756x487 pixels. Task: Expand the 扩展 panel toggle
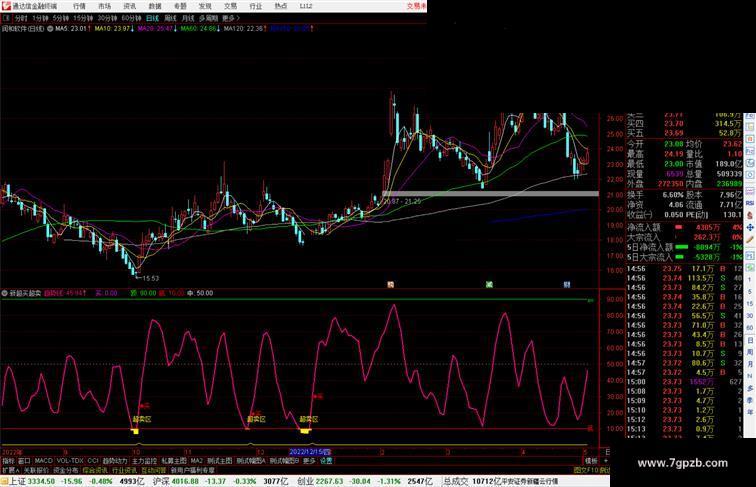11,470
